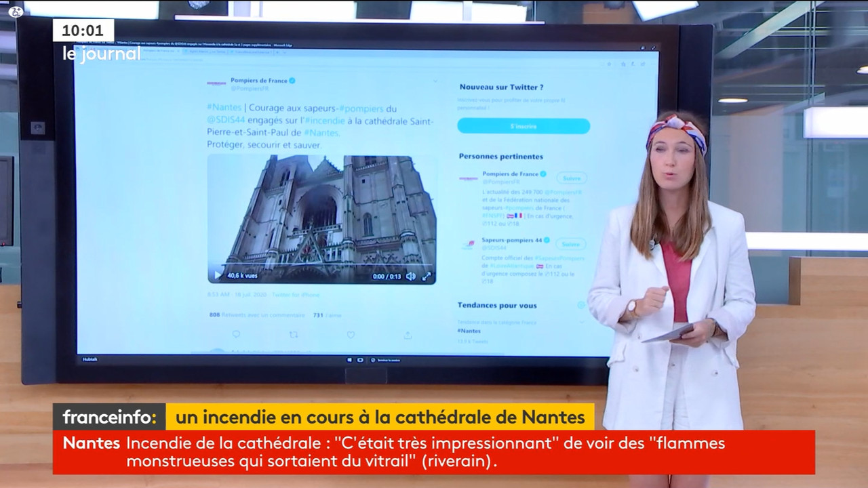
Task: Click the reply icon under the tweet
Action: 236,334
